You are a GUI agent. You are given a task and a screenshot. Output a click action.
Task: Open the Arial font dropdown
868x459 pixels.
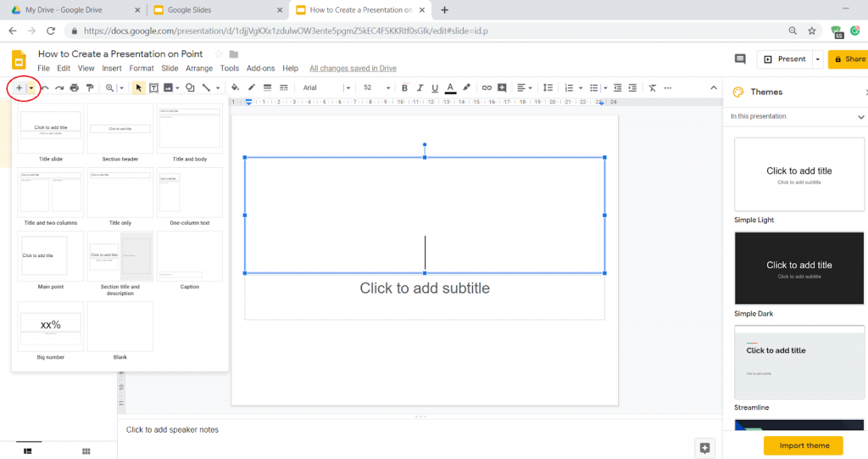click(x=326, y=87)
